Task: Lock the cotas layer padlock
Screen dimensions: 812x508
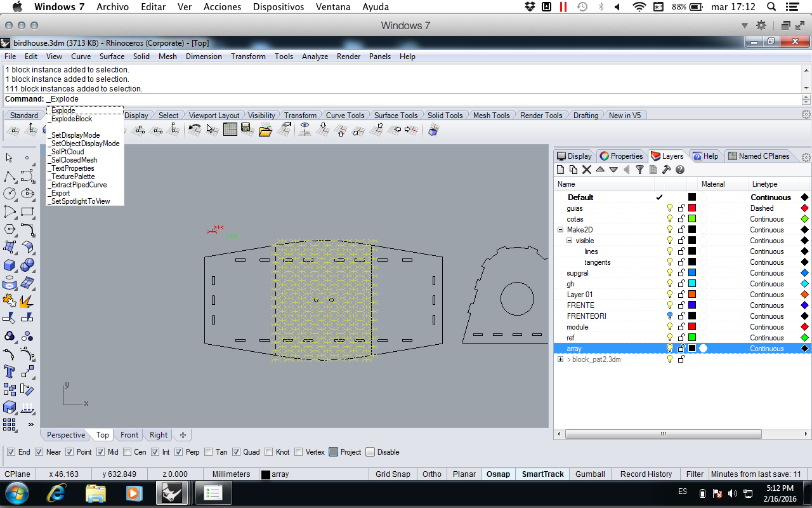Action: click(x=681, y=219)
